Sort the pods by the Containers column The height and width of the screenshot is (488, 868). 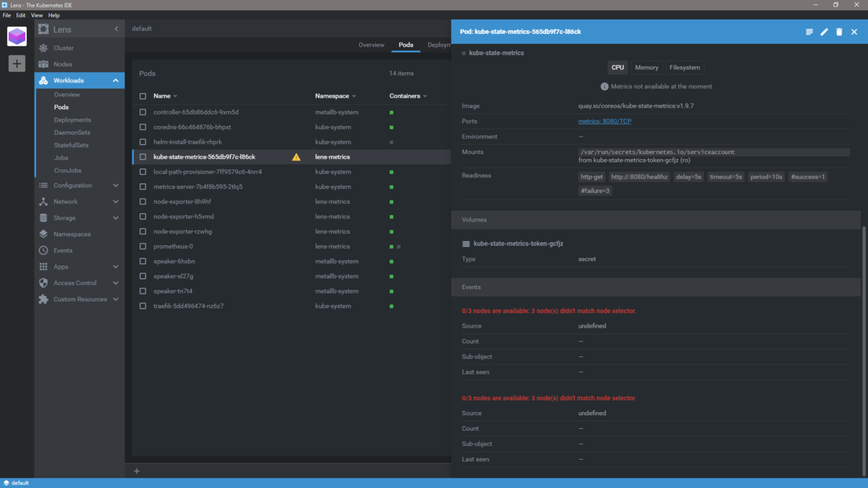pos(408,96)
